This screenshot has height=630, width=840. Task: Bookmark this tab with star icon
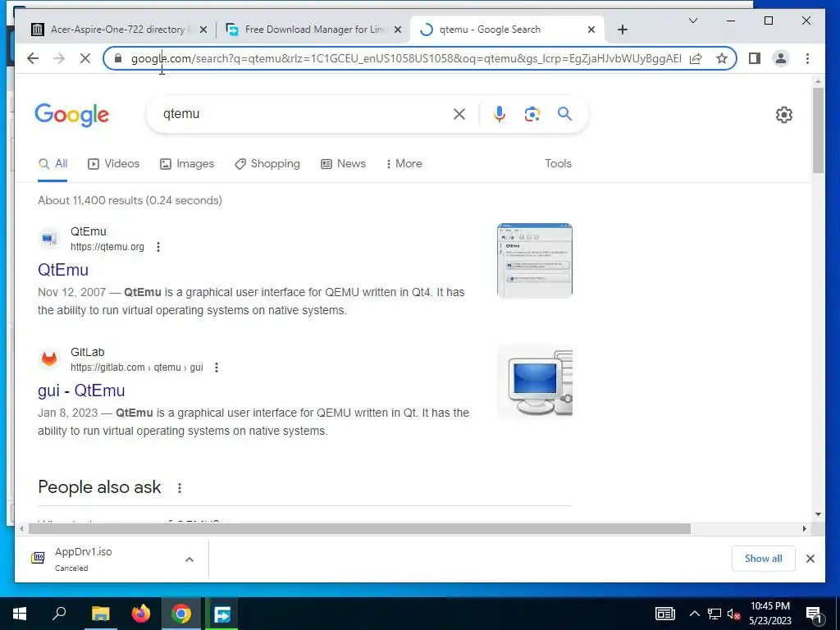722,58
